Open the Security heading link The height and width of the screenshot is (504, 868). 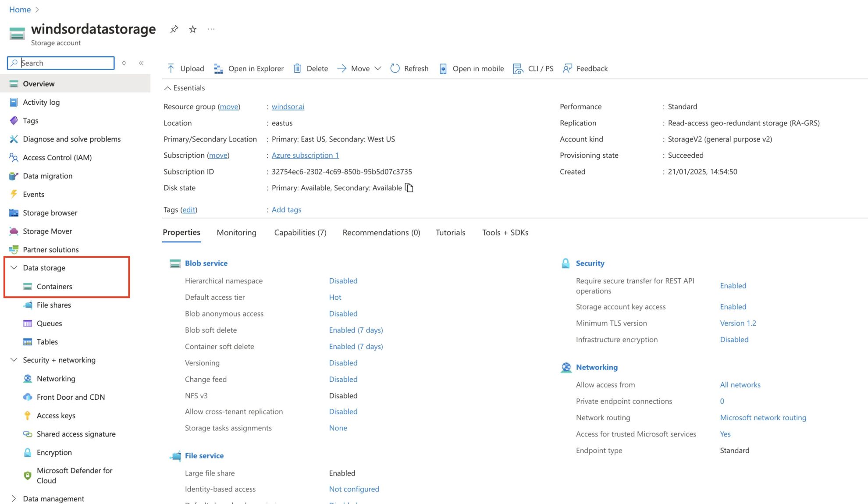tap(590, 263)
